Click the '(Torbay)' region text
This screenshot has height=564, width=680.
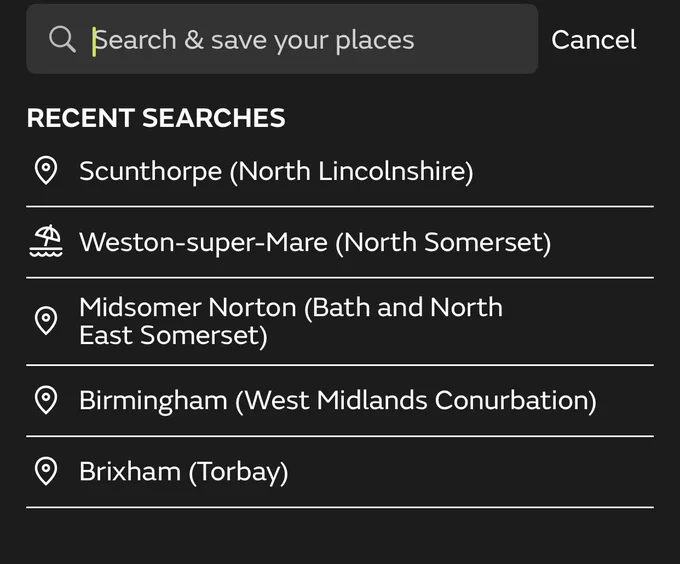[x=239, y=472]
